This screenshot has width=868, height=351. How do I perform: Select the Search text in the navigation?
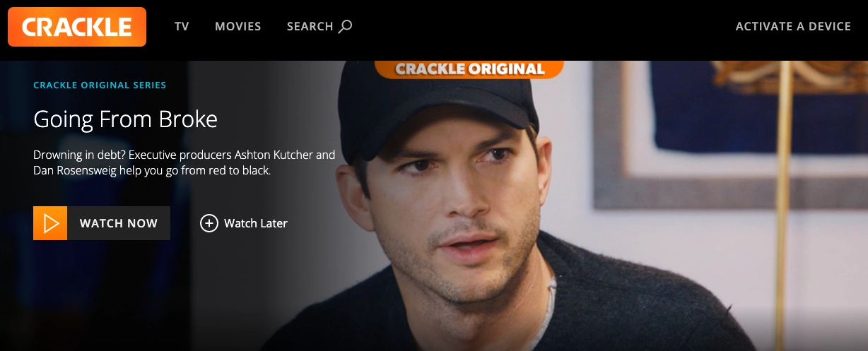tap(310, 26)
